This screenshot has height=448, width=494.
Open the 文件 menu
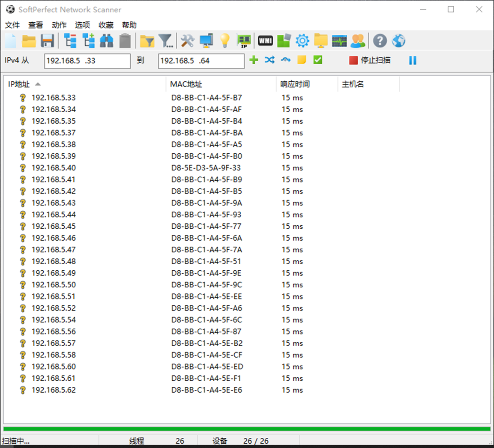pos(12,25)
